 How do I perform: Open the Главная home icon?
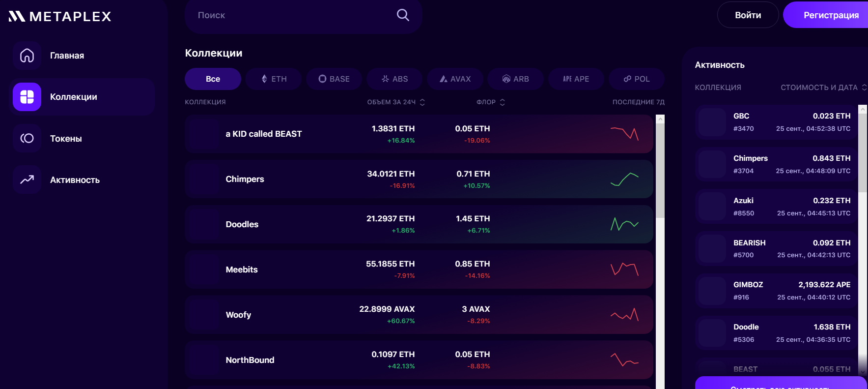pyautogui.click(x=27, y=56)
